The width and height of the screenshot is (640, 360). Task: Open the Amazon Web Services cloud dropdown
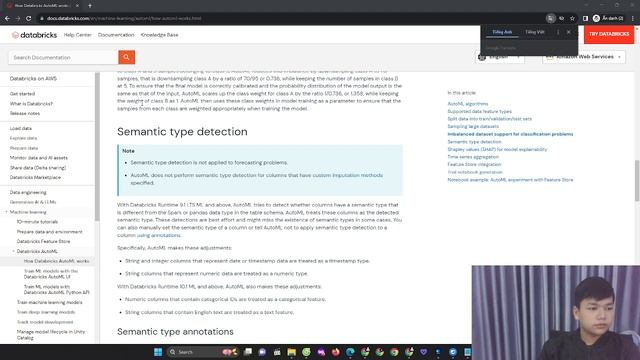(584, 57)
